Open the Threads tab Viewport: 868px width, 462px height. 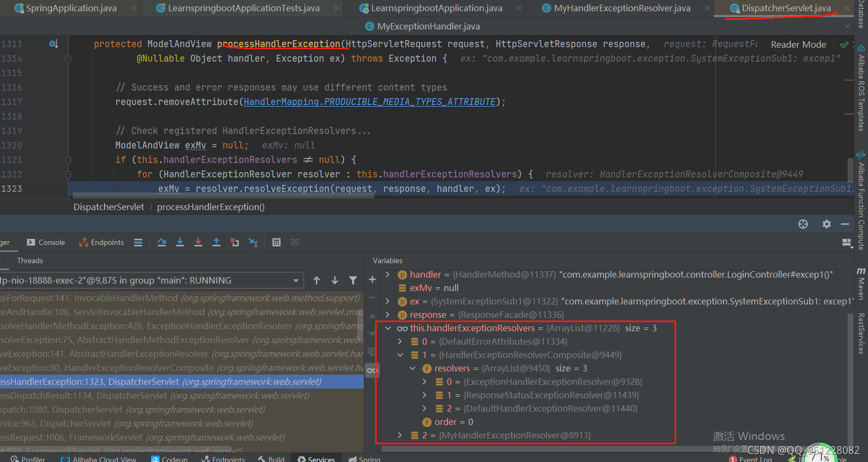point(29,260)
